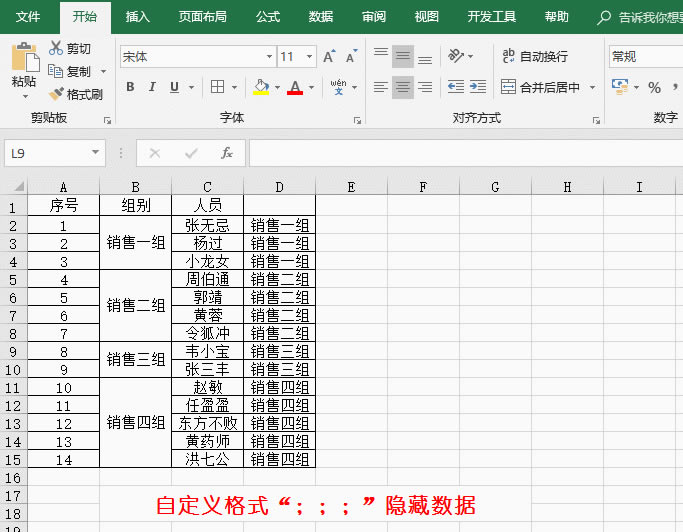Apply fill color bucket icon
683x532 pixels.
pyautogui.click(x=261, y=87)
